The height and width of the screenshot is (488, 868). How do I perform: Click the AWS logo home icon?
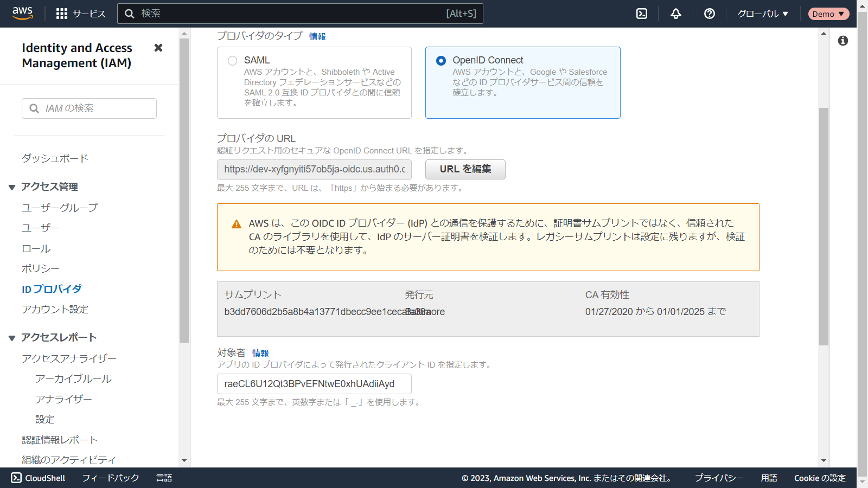coord(22,14)
